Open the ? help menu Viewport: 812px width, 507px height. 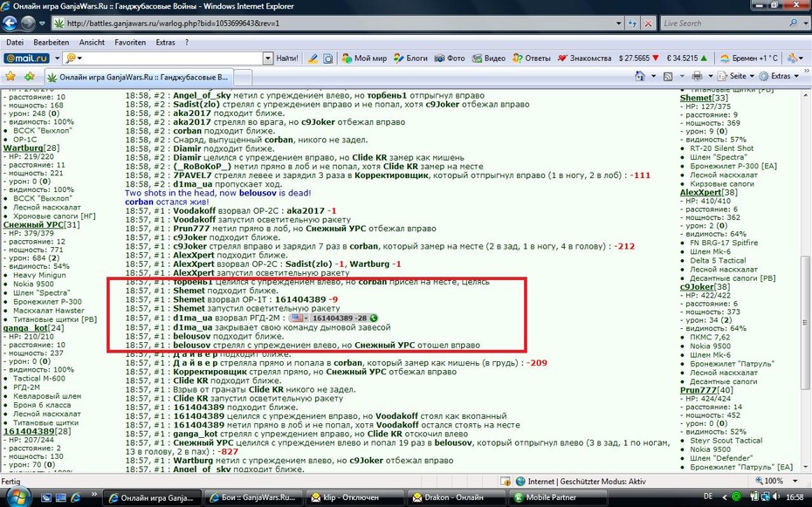coord(187,43)
